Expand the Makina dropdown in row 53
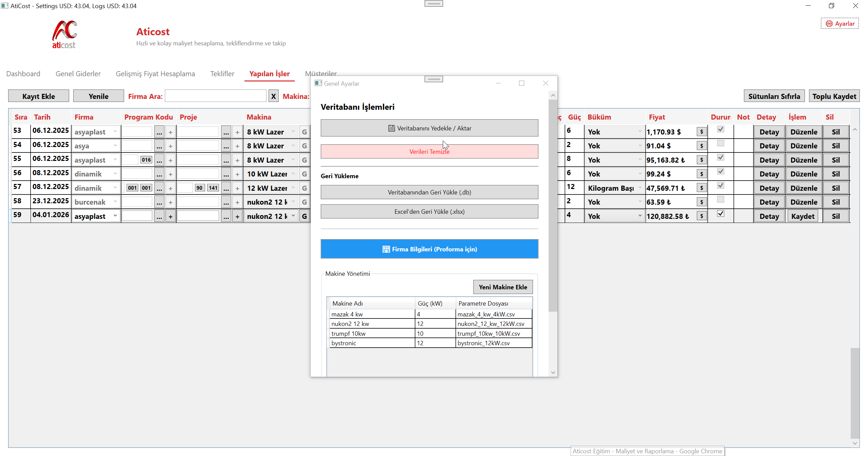Image resolution: width=868 pixels, height=456 pixels. coord(293,131)
